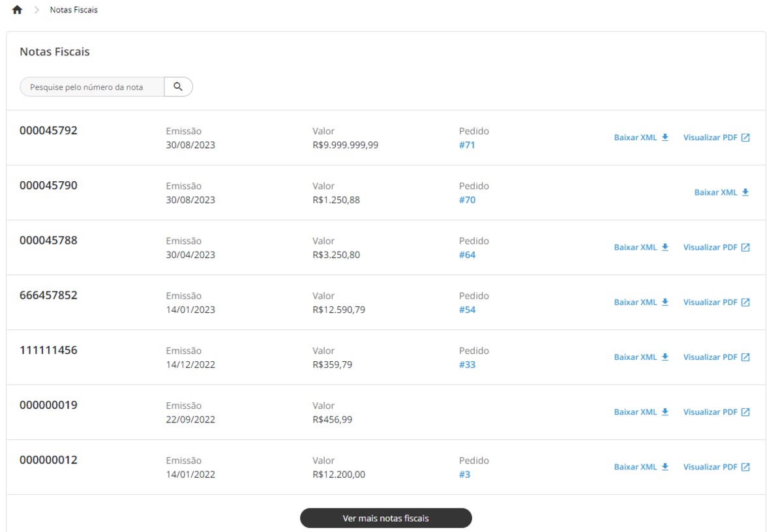
Task: View PDF of invoice 666457852
Action: click(x=717, y=303)
